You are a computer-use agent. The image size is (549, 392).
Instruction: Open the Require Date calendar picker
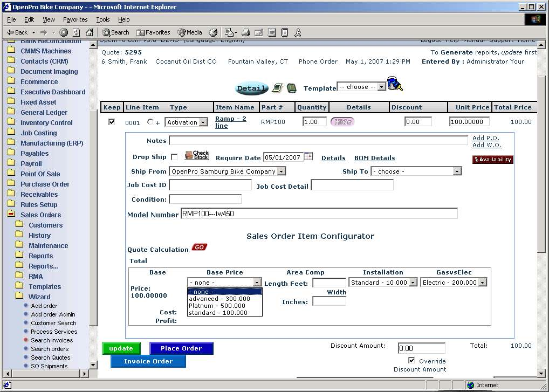308,157
